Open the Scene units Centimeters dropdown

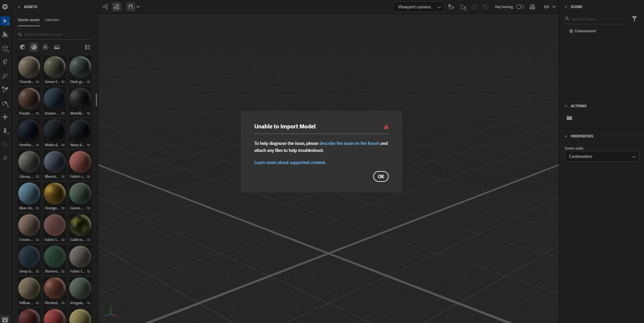602,157
